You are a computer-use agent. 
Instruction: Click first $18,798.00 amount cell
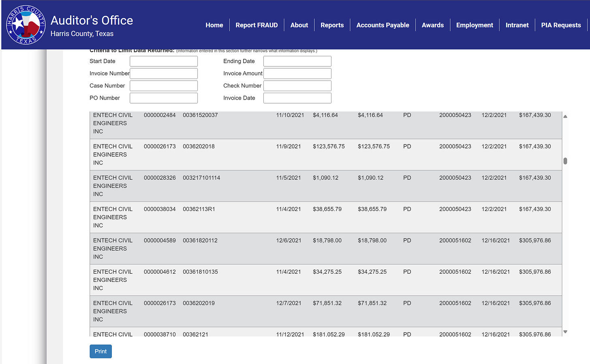(327, 241)
